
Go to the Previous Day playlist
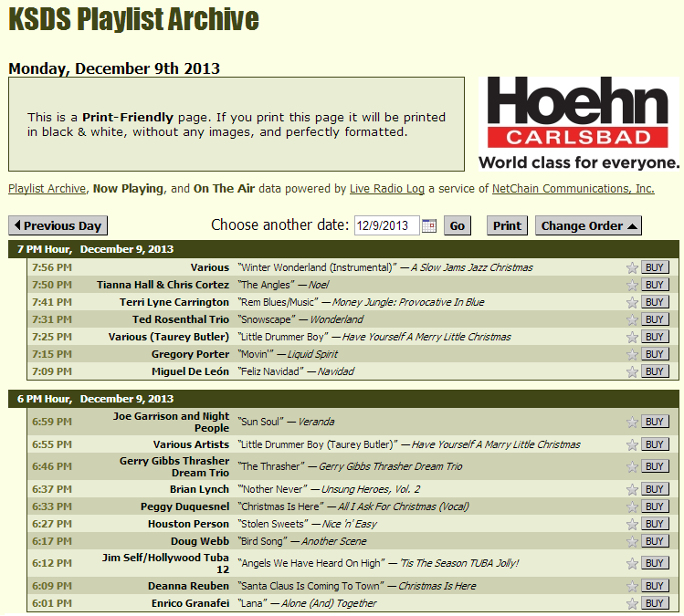coord(58,225)
